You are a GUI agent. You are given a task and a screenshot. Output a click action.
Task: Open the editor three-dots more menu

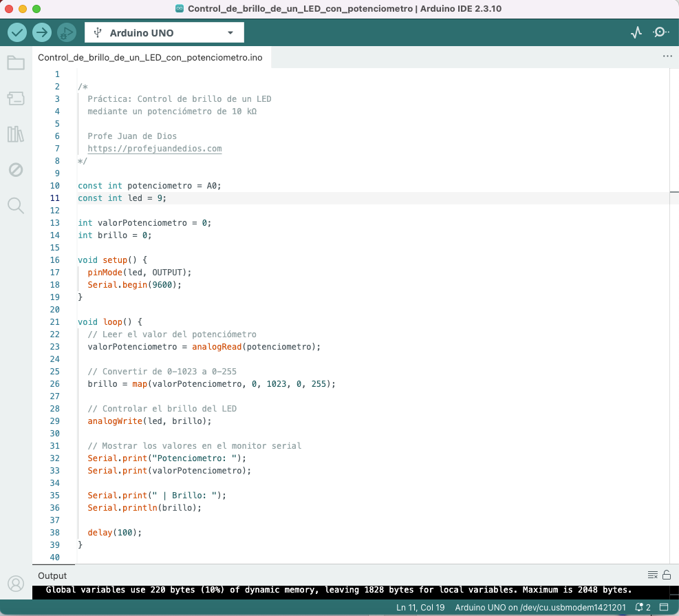pos(667,56)
